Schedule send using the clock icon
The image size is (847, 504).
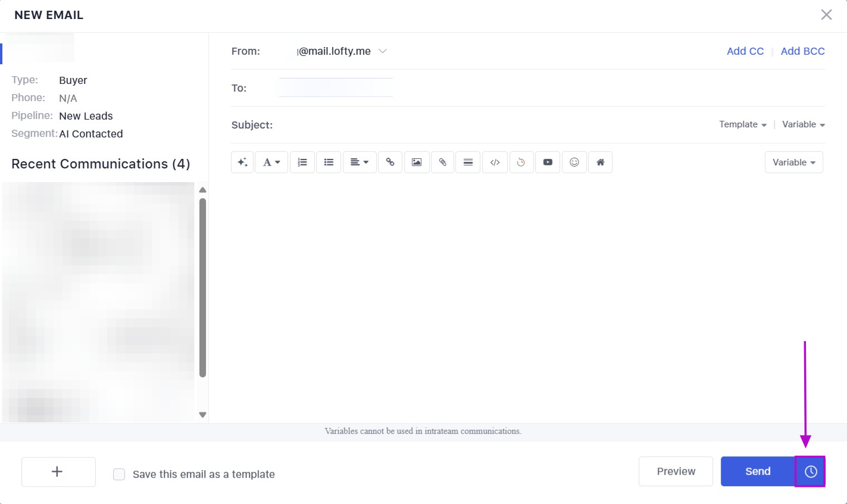coord(810,471)
